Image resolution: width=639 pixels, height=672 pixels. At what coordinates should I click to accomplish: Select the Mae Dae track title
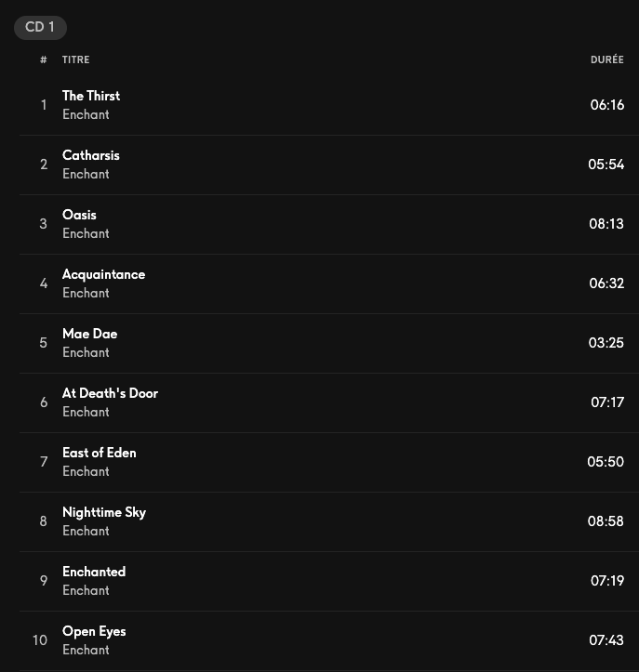(89, 334)
